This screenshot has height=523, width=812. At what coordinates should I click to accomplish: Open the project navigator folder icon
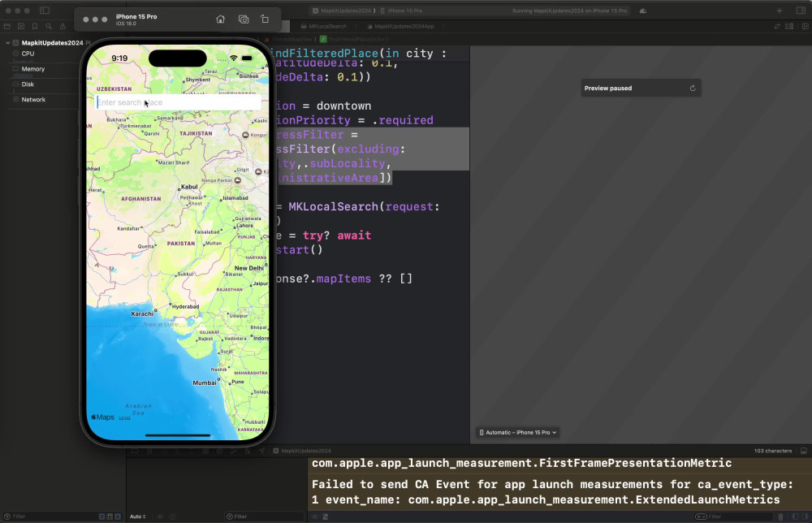pyautogui.click(x=7, y=26)
